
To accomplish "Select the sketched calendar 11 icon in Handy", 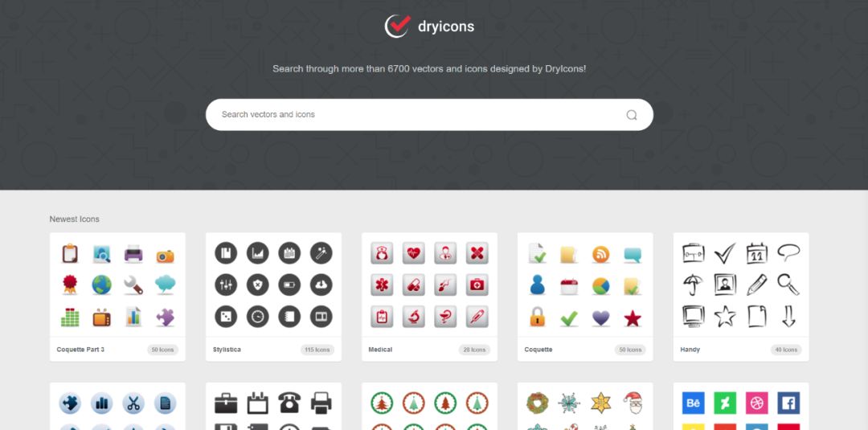I will [x=756, y=253].
